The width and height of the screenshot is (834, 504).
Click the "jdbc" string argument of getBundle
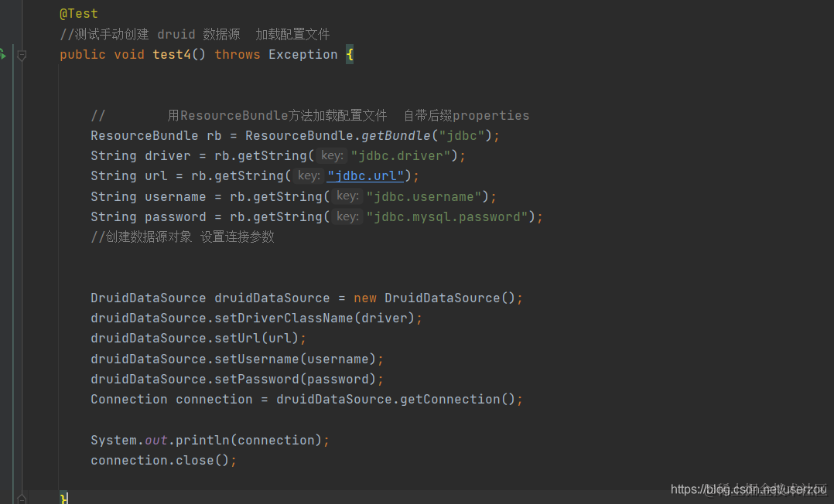click(x=462, y=136)
